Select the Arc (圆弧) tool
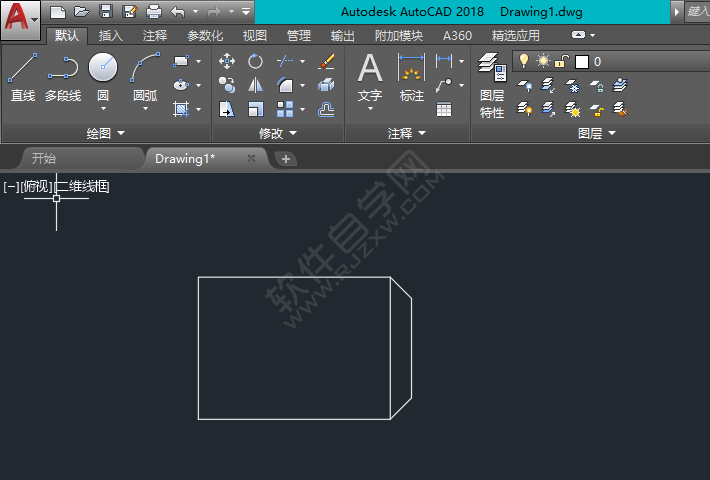This screenshot has height=480, width=710. point(145,75)
